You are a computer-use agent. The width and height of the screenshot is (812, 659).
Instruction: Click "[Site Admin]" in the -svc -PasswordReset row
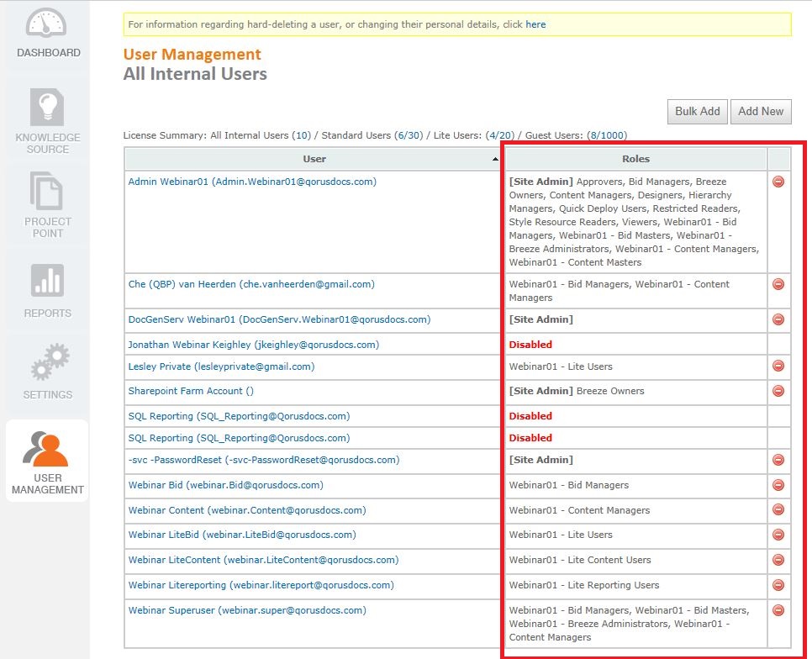[540, 460]
